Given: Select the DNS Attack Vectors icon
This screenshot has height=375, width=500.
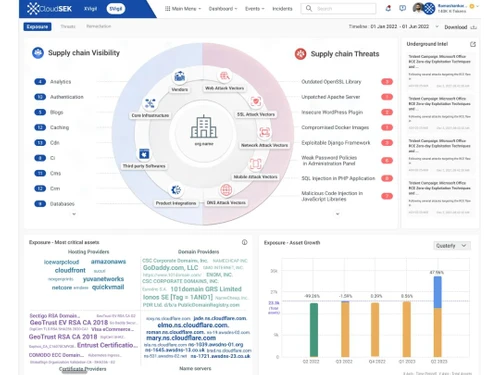Looking at the screenshot, I should 226,190.
